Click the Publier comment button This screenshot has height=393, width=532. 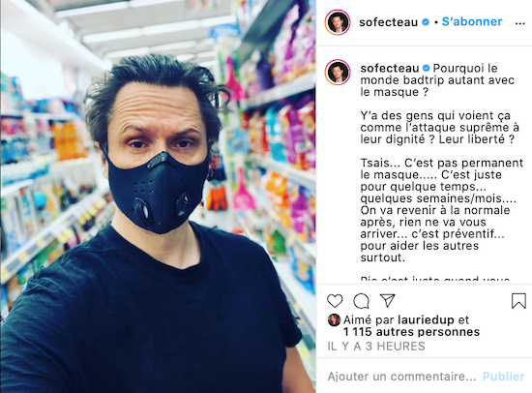(504, 377)
